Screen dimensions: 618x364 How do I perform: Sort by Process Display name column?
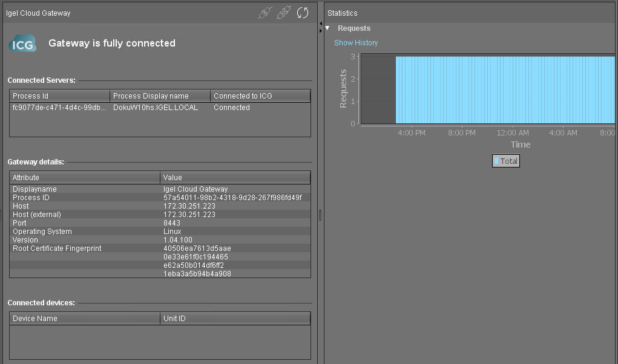tap(160, 96)
